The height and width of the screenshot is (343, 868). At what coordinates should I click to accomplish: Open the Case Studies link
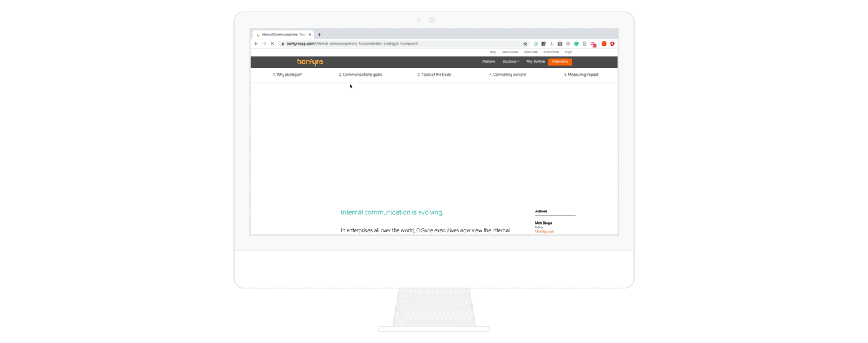tap(510, 52)
